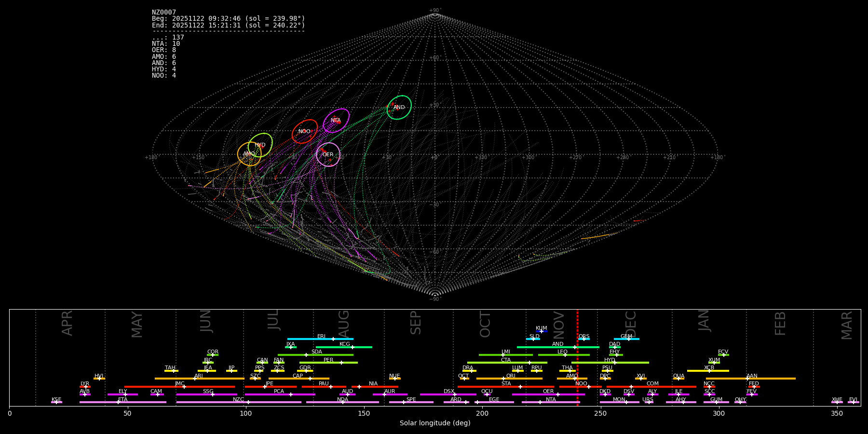Screen dimensions: 868x434
Task: Select the ORS shower bar in timeline
Action: (584, 339)
